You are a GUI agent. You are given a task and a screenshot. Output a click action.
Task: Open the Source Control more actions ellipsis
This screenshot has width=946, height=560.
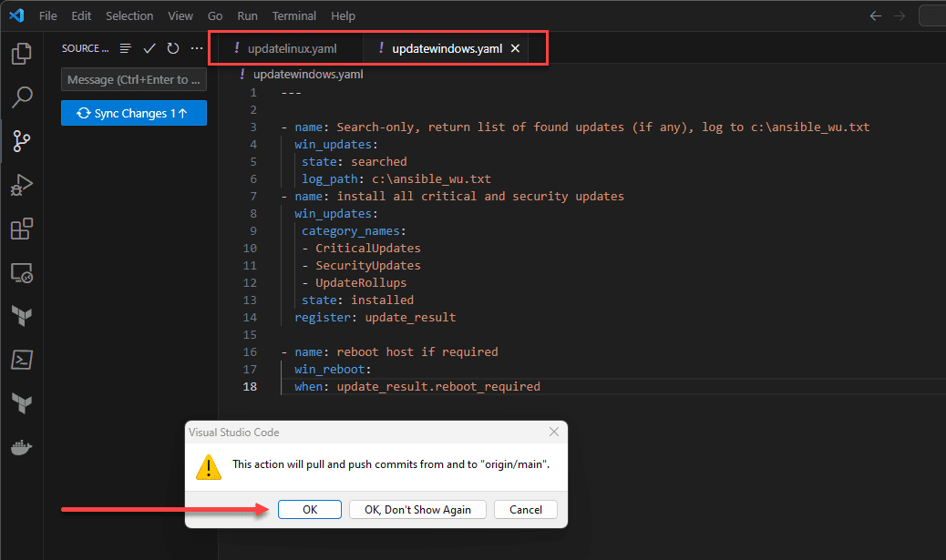197,48
